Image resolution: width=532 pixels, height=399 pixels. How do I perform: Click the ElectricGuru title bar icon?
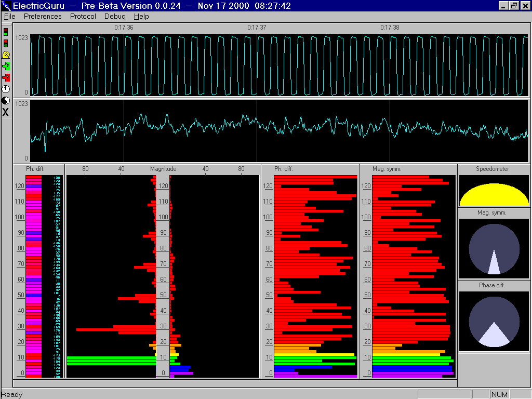click(x=6, y=6)
